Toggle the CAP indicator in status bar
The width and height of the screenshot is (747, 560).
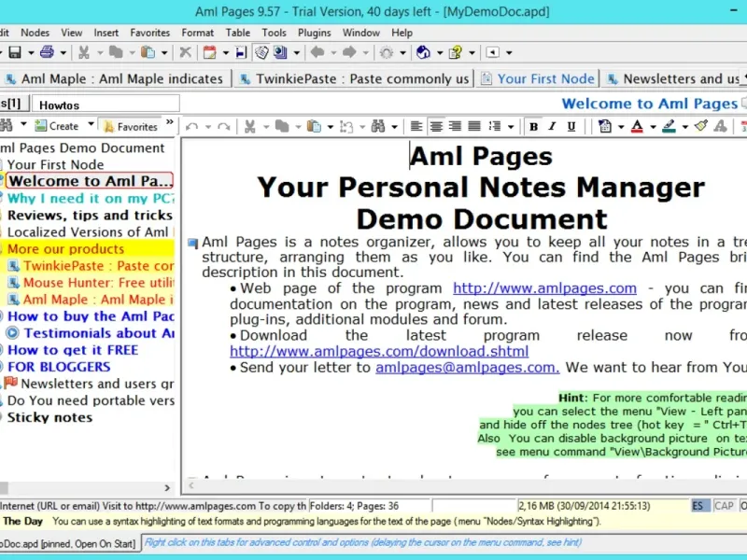(724, 506)
